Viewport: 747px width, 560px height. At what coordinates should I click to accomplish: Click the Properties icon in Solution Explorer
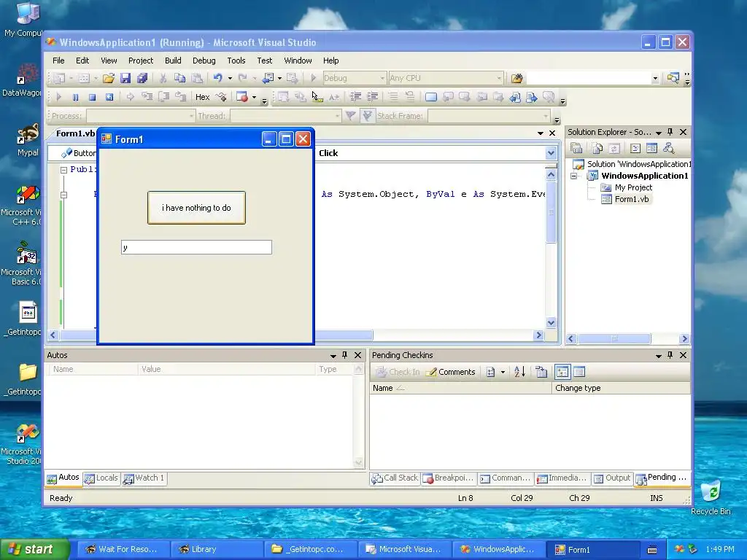coord(576,148)
